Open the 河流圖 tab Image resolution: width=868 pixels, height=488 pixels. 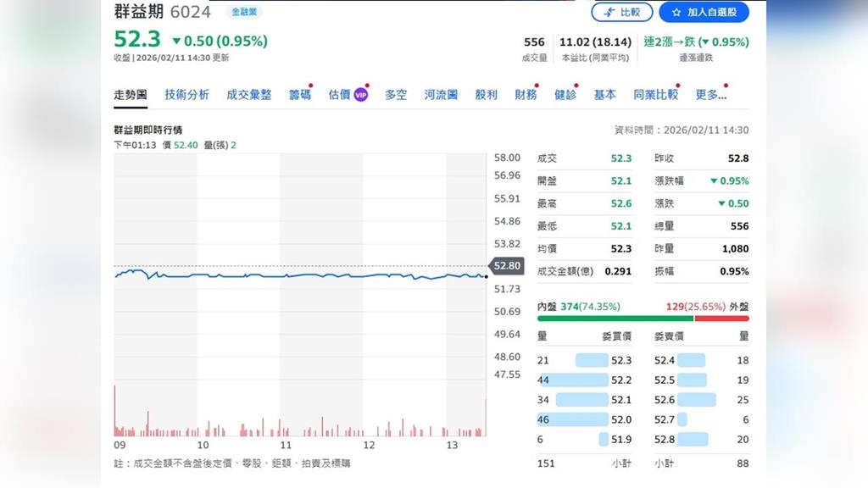tap(441, 95)
